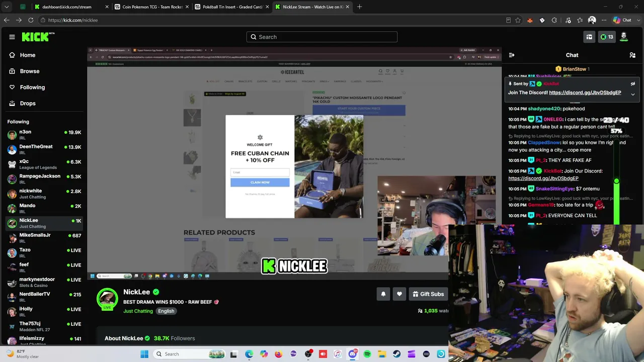The image size is (644, 362).
Task: Click the Windows taskbar search box
Action: [190, 354]
